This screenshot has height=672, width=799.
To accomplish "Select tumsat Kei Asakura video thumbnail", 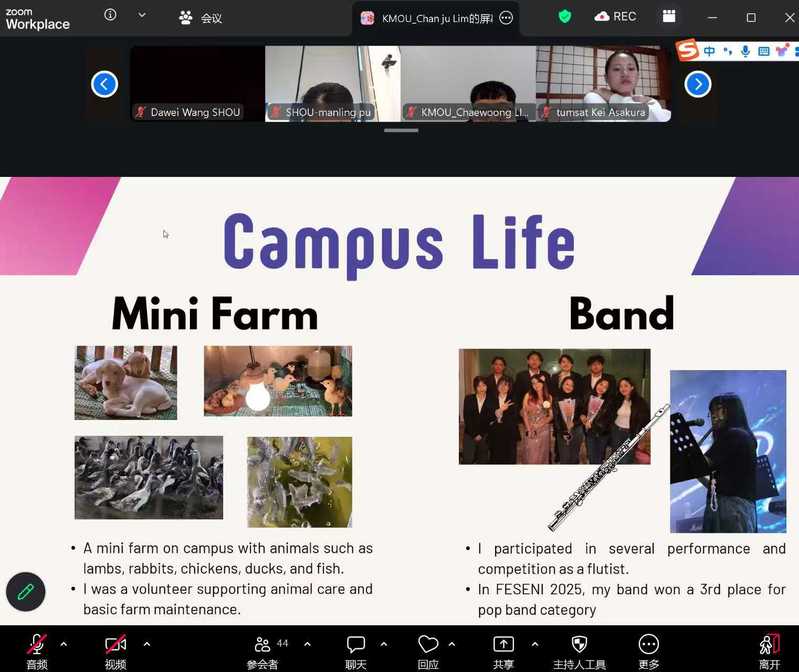I will 603,85.
